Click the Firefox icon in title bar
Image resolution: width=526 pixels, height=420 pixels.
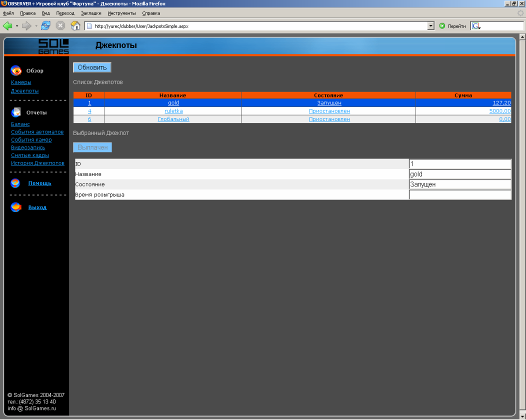[x=4, y=3]
